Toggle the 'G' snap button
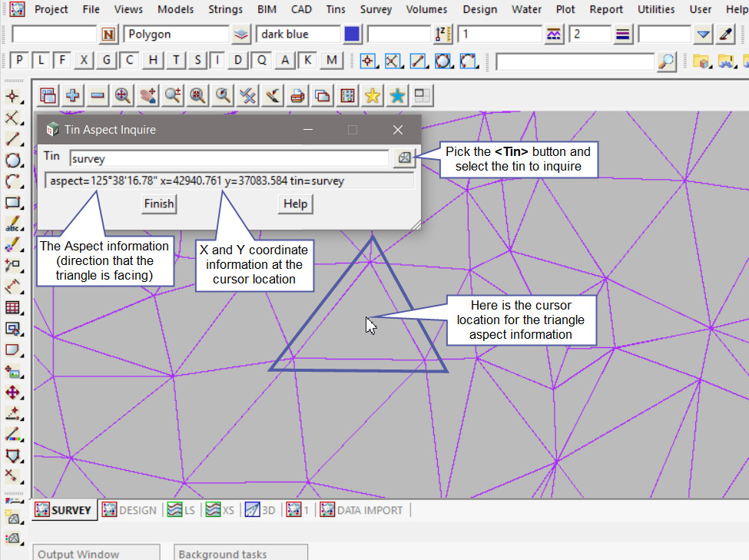The image size is (749, 560). tap(107, 61)
